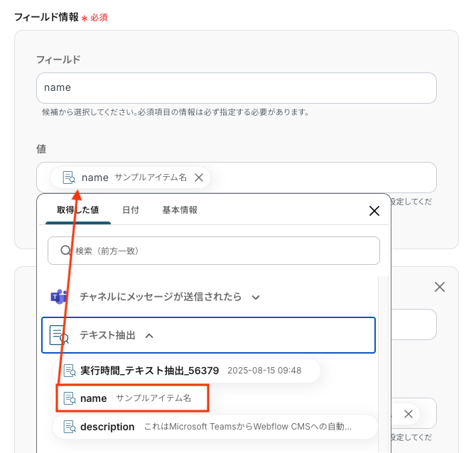Click the Microsoft Teams icon
Viewport: 476px width, 453px height.
coord(58,297)
